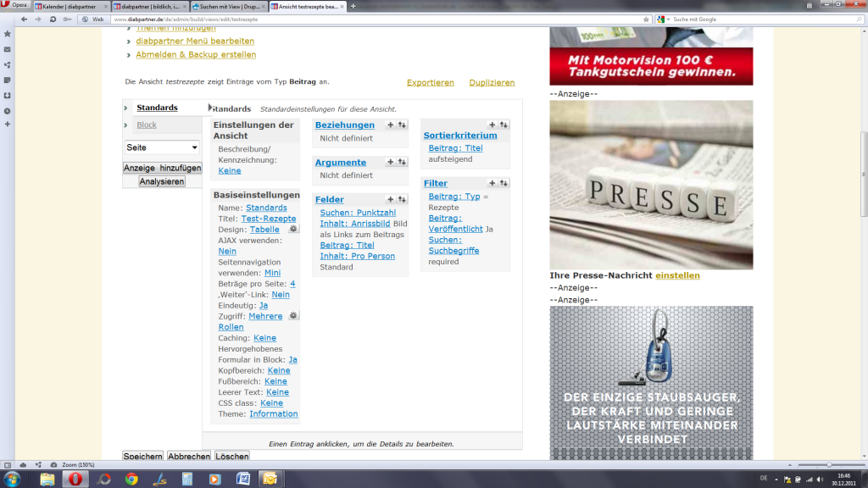
Task: Select the Block display tab
Action: click(x=147, y=125)
